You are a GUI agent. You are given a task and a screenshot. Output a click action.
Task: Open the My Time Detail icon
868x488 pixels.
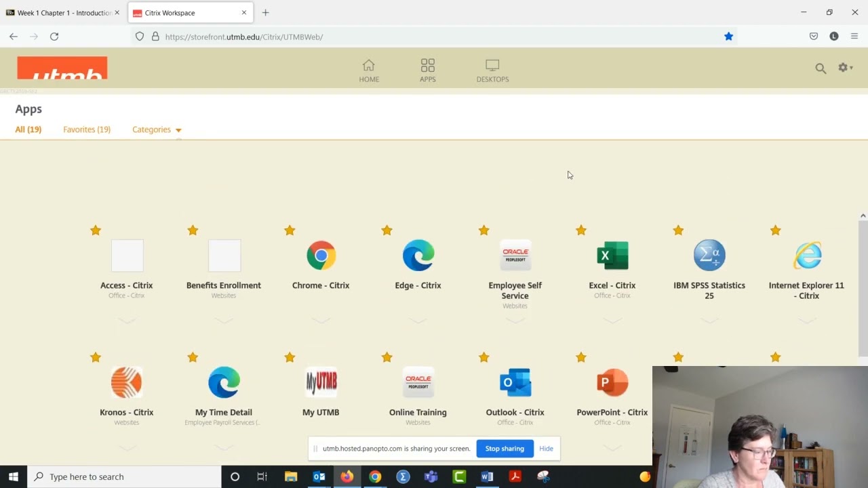coord(224,382)
